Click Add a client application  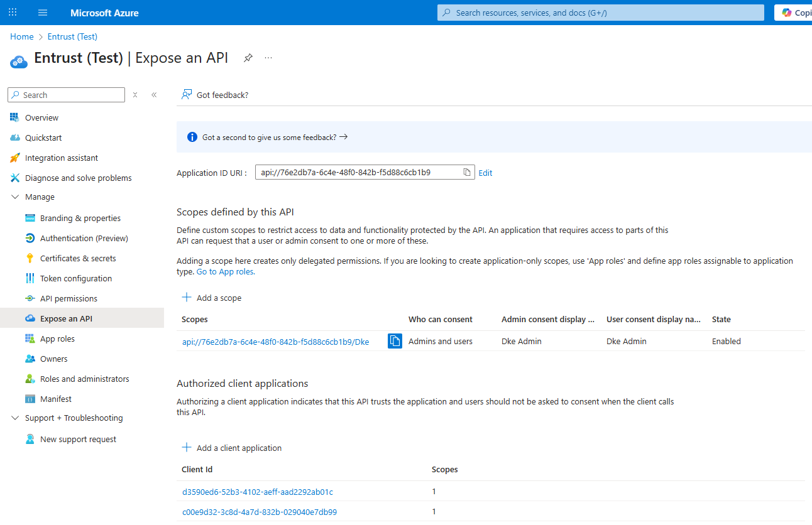point(232,448)
